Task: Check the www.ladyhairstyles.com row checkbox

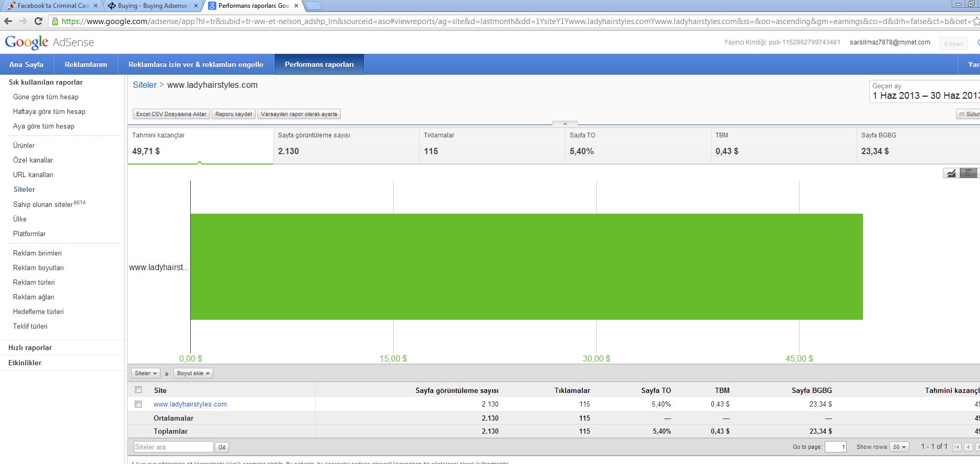Action: pos(138,404)
